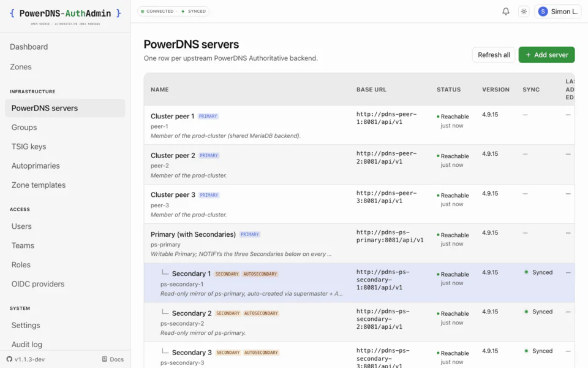Viewport: 588px width, 368px height.
Task: Click the SYNCED status indicator
Action: [x=194, y=11]
